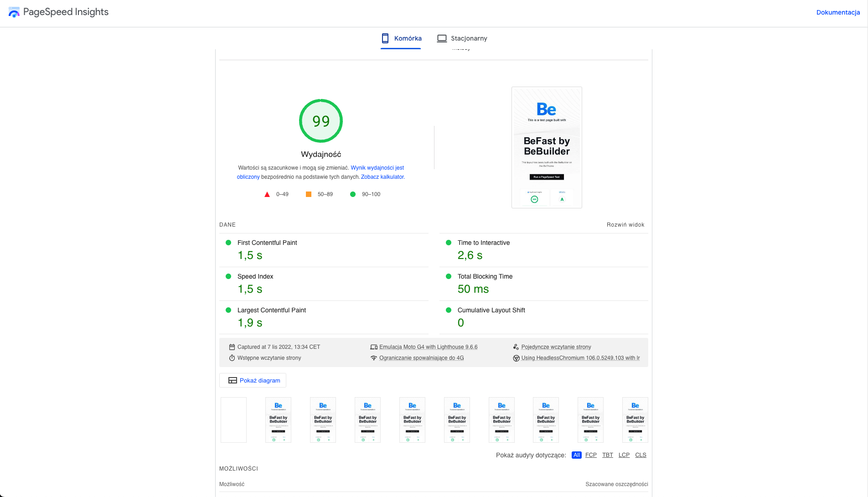Open the Dokumentacja link
The height and width of the screenshot is (497, 868).
point(838,12)
